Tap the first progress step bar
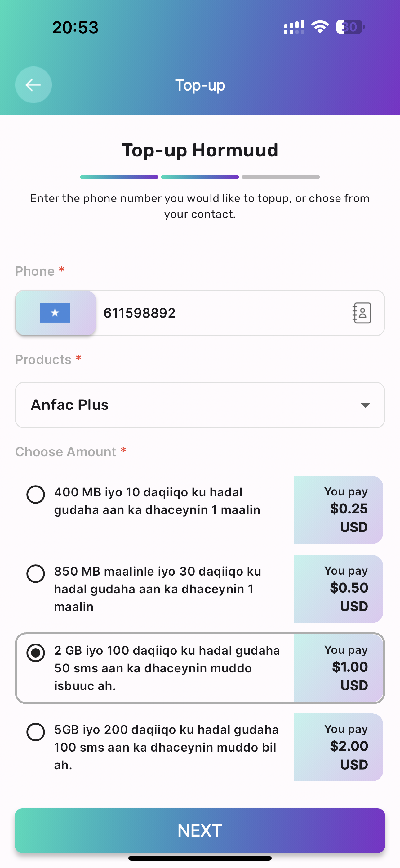The image size is (400, 868). 119,177
